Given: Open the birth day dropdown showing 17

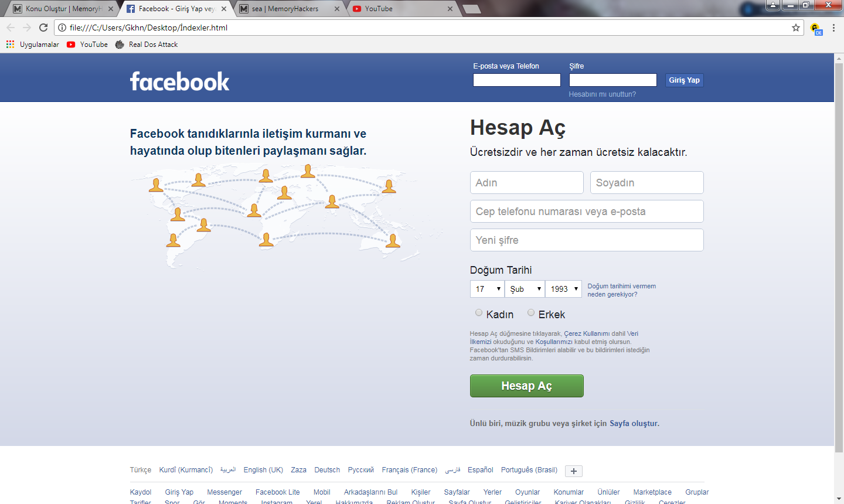Looking at the screenshot, I should tap(487, 289).
